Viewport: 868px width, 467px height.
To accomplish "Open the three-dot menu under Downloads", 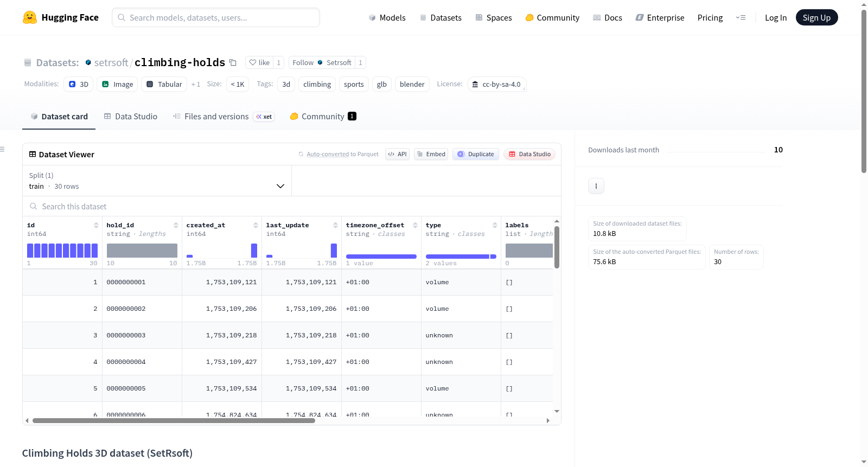I will pos(596,186).
